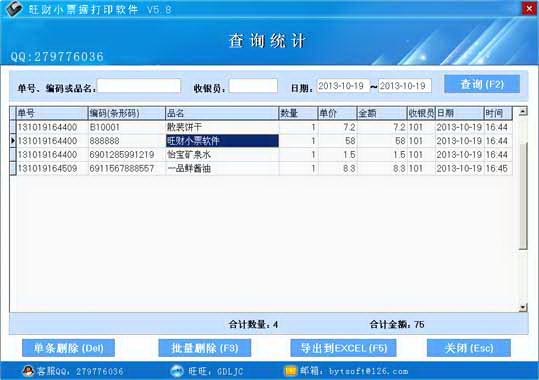The image size is (539, 380).
Task: Click the scroll up arrow of the table
Action: pyautogui.click(x=523, y=111)
